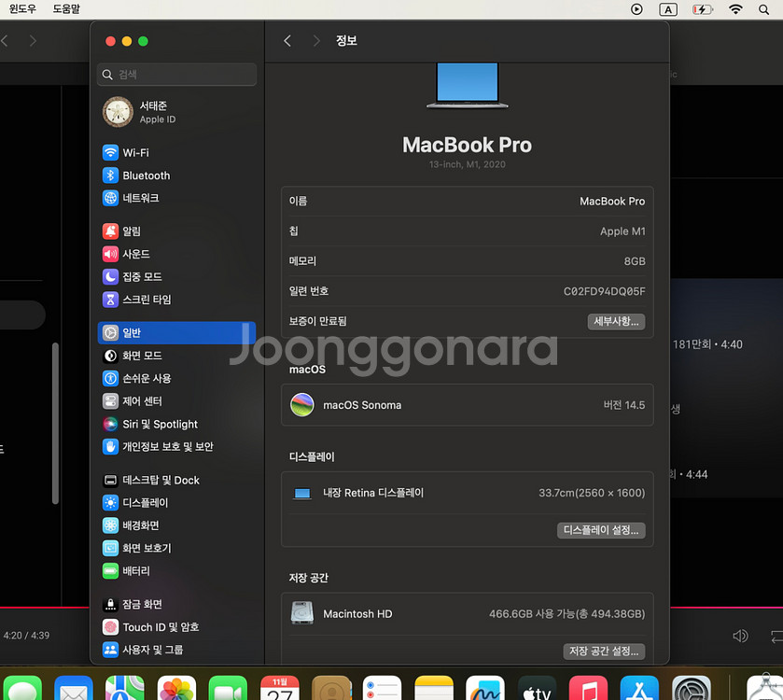
Task: Click the 8GB memory value
Action: pyautogui.click(x=635, y=261)
